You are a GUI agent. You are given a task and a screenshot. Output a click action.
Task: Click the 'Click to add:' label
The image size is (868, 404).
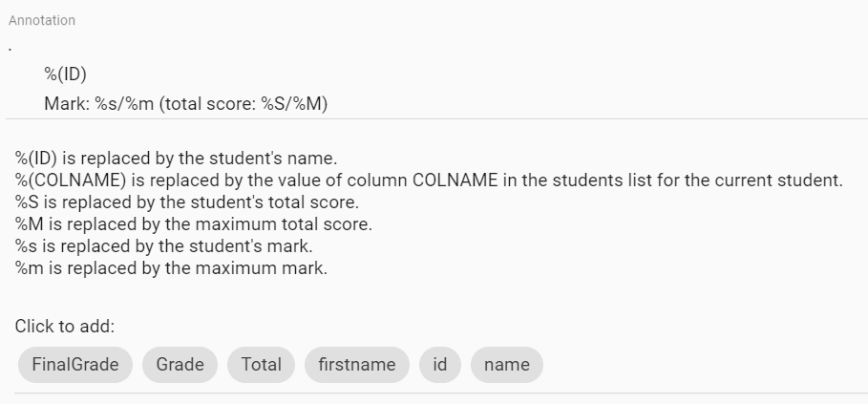click(65, 326)
